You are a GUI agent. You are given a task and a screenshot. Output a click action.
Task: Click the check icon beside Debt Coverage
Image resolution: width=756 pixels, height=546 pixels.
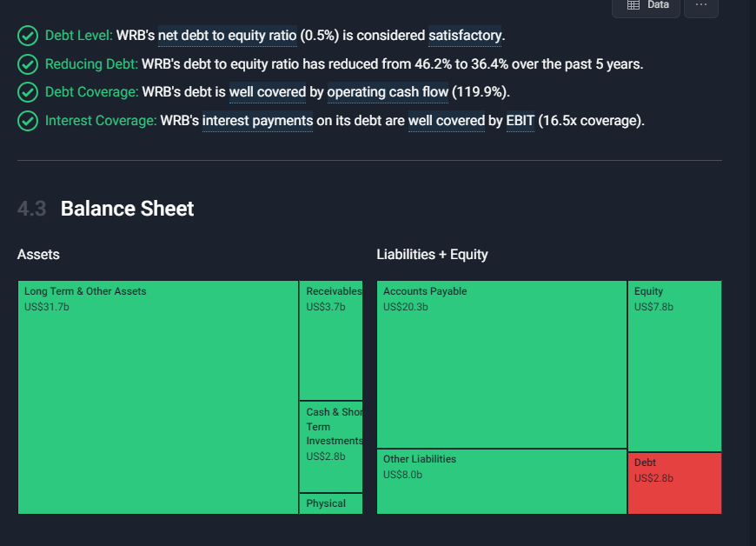[29, 92]
